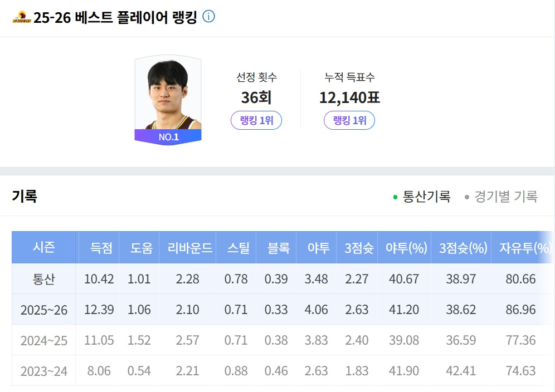
Task: Click 랭킹 1위 badge under 선정 횟수
Action: (x=256, y=120)
